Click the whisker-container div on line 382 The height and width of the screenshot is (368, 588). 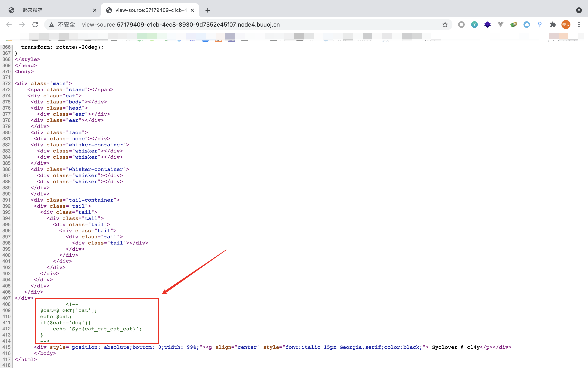(80, 145)
